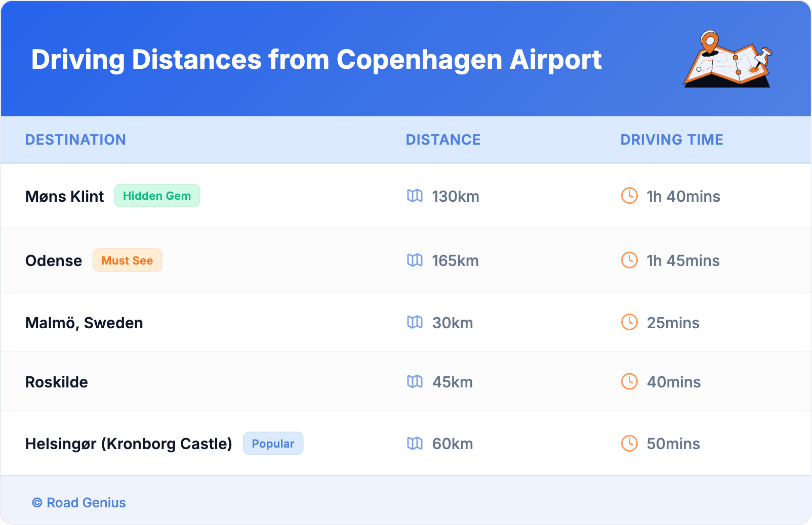Click the map icon beside 130km
Image resolution: width=812 pixels, height=525 pixels.
tap(415, 196)
